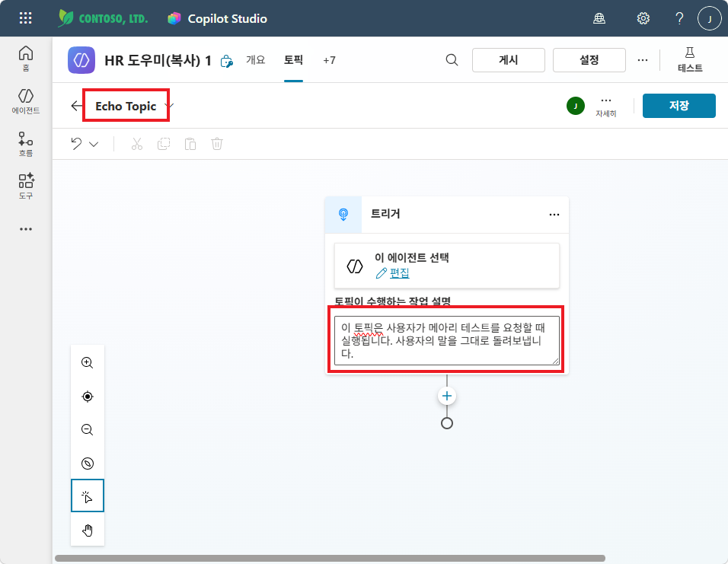The height and width of the screenshot is (564, 728).
Task: Click the topic description text area
Action: point(447,340)
